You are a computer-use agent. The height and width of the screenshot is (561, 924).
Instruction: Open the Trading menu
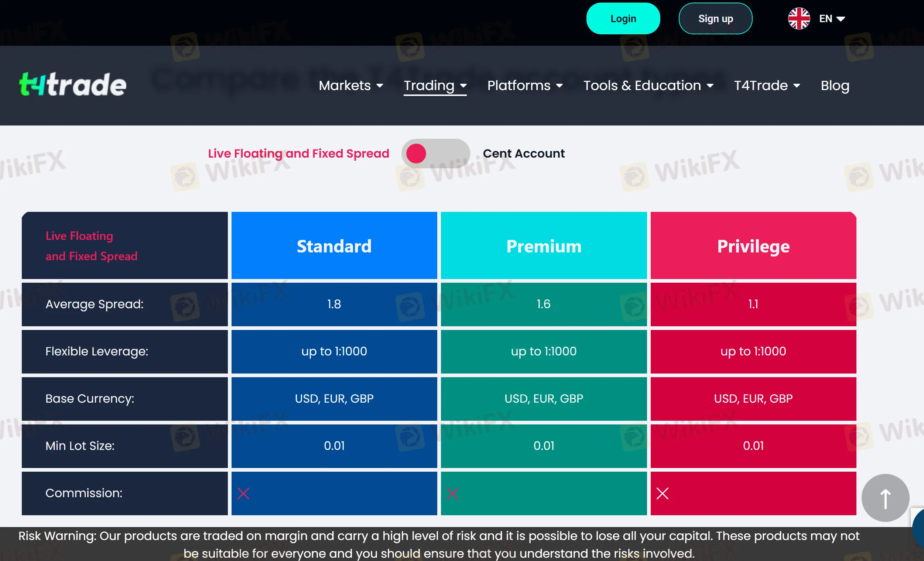pos(435,86)
